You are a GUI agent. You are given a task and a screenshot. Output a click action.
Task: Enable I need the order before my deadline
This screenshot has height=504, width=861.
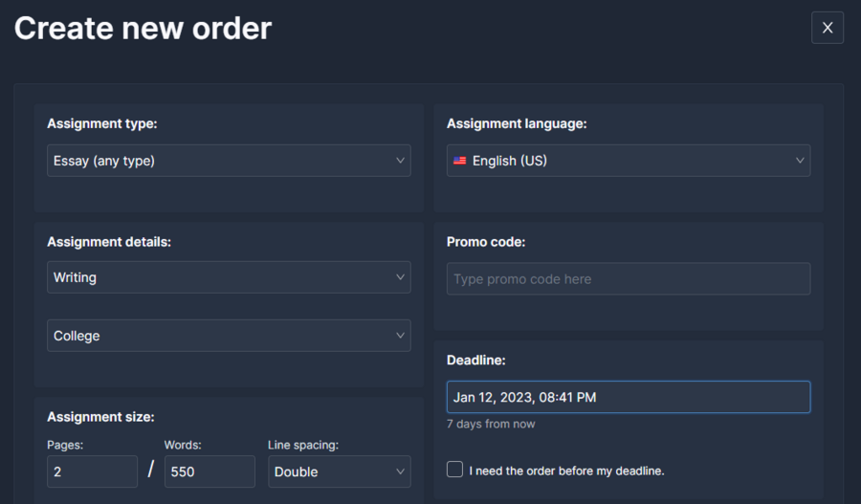click(x=454, y=470)
